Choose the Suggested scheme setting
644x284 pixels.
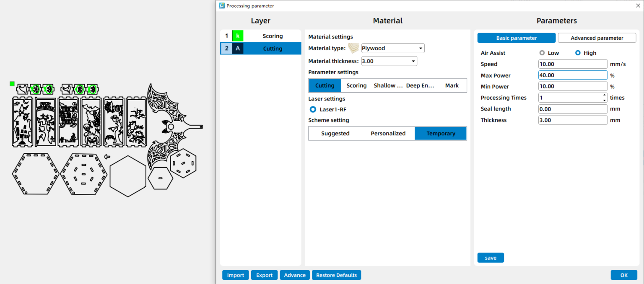[x=335, y=134]
